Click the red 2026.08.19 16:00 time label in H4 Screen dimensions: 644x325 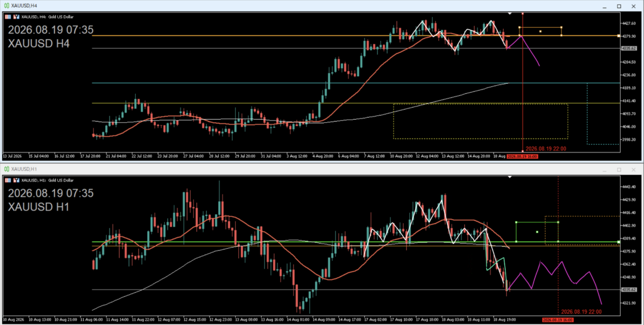(x=523, y=156)
